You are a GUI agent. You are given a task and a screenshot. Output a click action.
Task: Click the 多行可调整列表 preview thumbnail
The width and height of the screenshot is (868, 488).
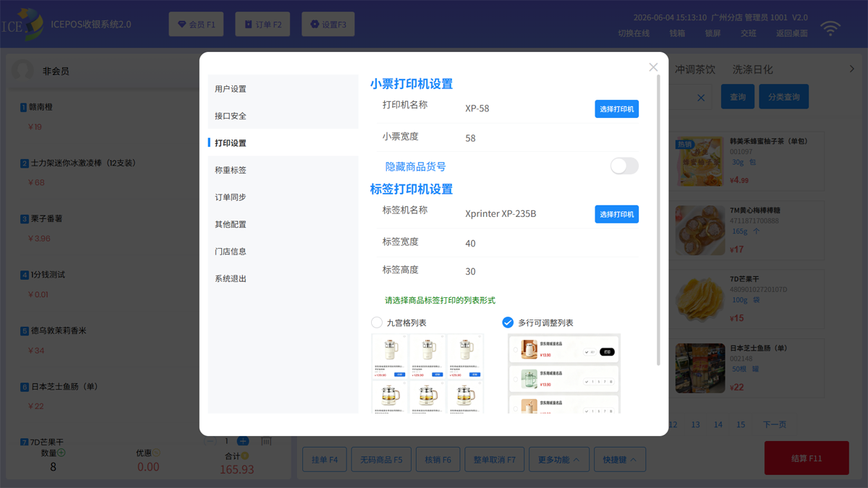(564, 374)
